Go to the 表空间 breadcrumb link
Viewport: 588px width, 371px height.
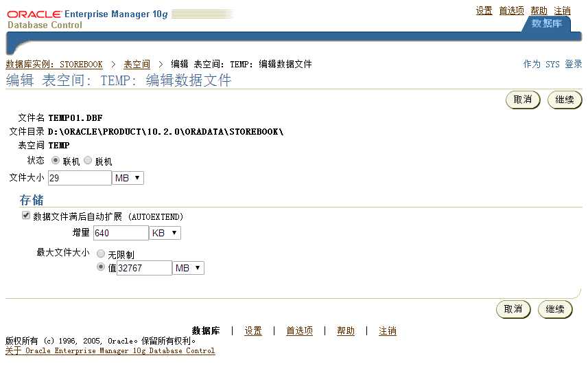pyautogui.click(x=137, y=65)
